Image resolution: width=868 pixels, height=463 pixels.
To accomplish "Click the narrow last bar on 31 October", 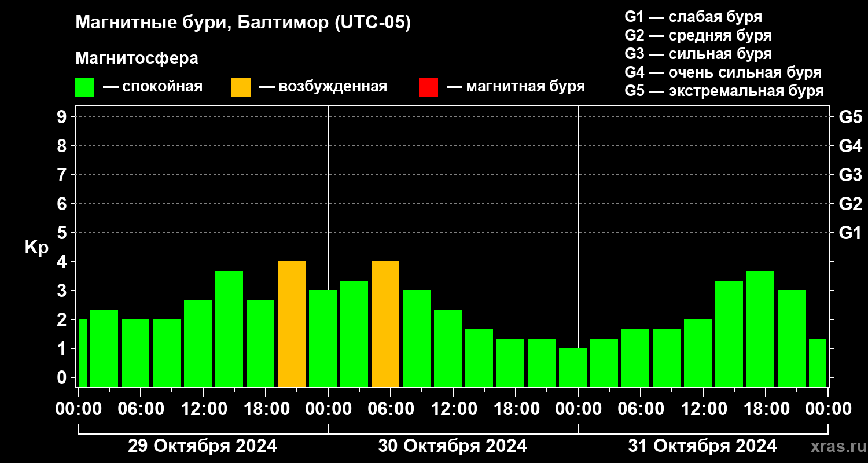I will (818, 363).
